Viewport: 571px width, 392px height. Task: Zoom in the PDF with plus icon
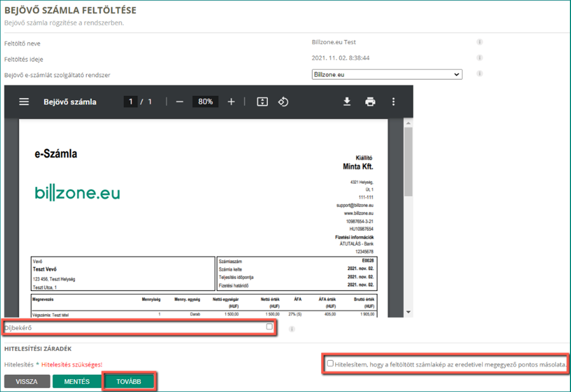tap(231, 102)
